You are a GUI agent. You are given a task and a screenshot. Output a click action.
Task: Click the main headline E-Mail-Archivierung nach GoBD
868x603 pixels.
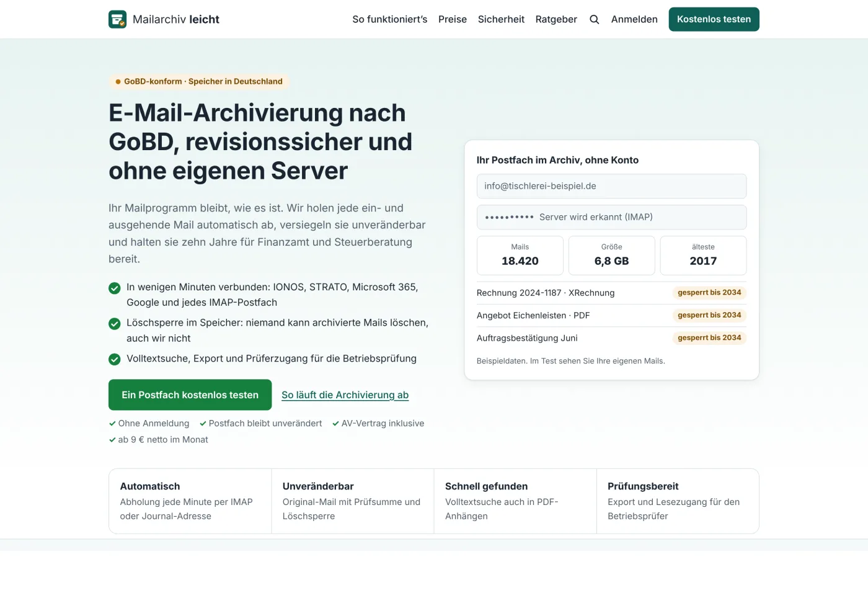click(x=260, y=141)
